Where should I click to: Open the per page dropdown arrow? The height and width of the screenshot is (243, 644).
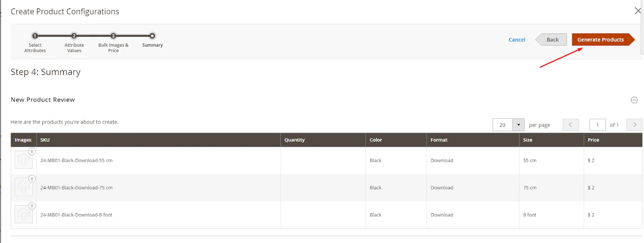519,125
